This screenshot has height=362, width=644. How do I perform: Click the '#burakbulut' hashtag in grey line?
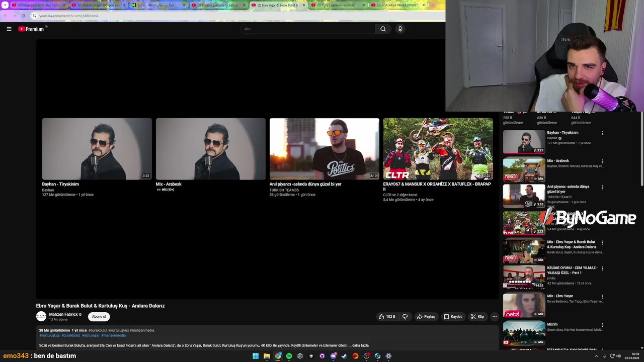point(98,330)
